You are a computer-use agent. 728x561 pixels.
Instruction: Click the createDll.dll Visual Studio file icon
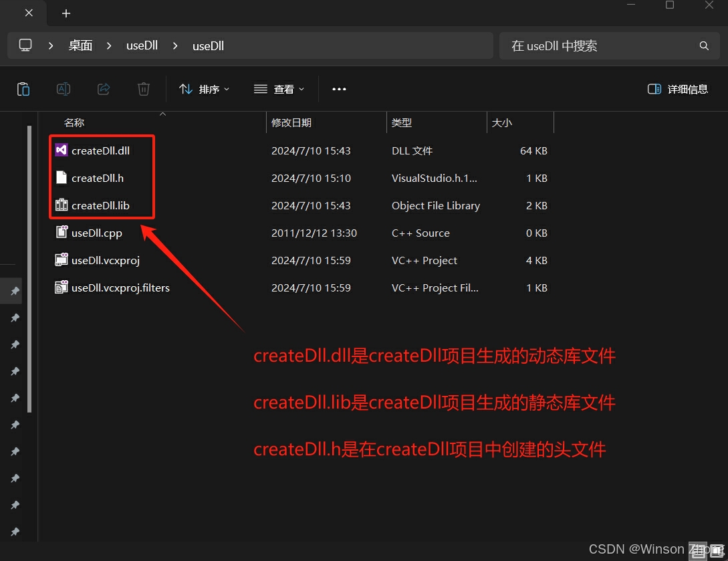pos(62,150)
